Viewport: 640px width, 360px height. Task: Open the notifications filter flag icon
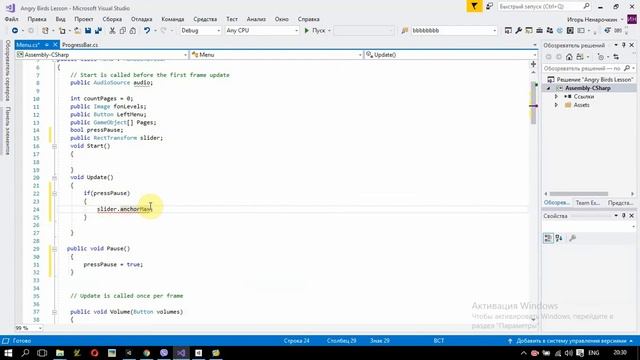pyautogui.click(x=474, y=7)
